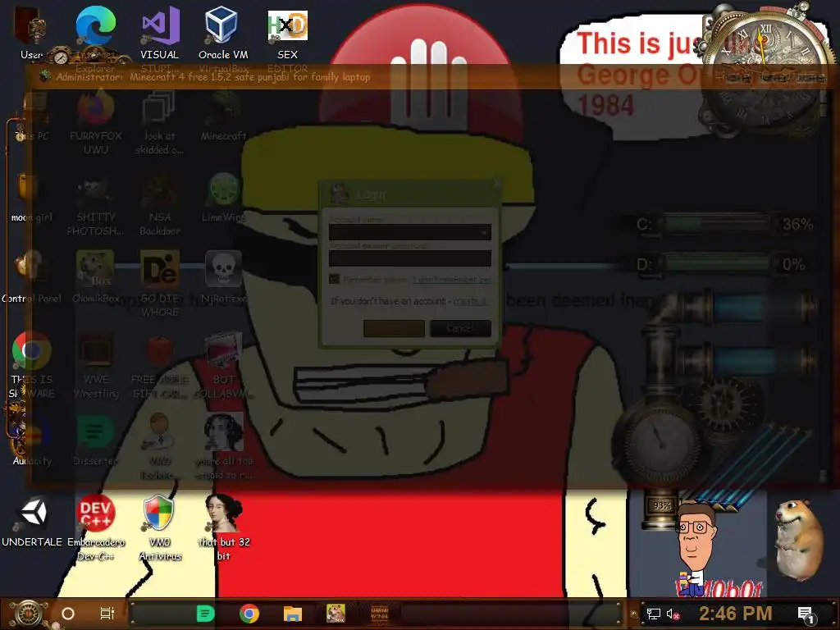
Task: Click the network tray icon
Action: point(653,614)
